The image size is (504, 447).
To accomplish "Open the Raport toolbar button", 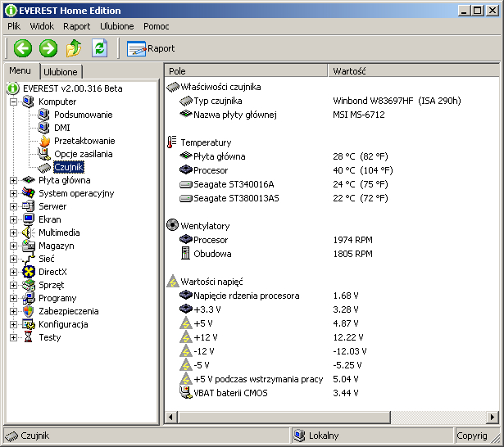I will 151,48.
